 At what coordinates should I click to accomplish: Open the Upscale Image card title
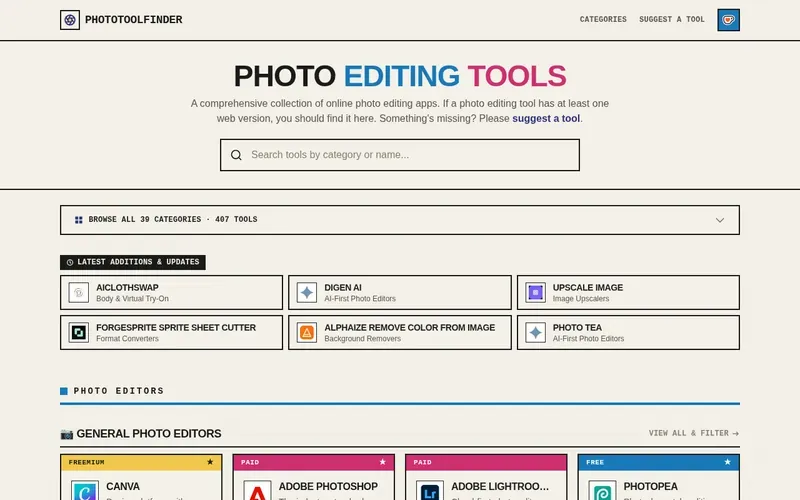pyautogui.click(x=588, y=288)
